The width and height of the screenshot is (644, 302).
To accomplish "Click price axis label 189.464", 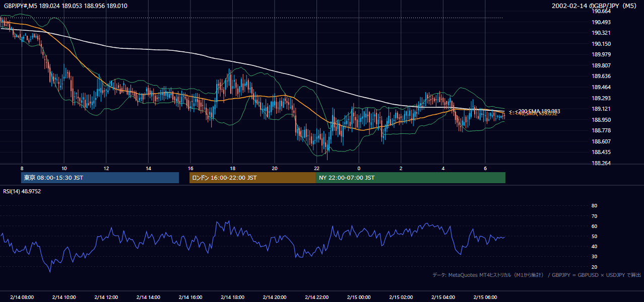I will (601, 87).
